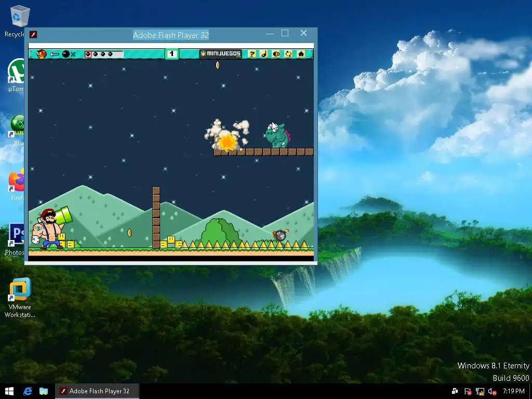Viewport: 532px width, 399px height.
Task: Click the level number 1 indicator
Action: coord(171,54)
